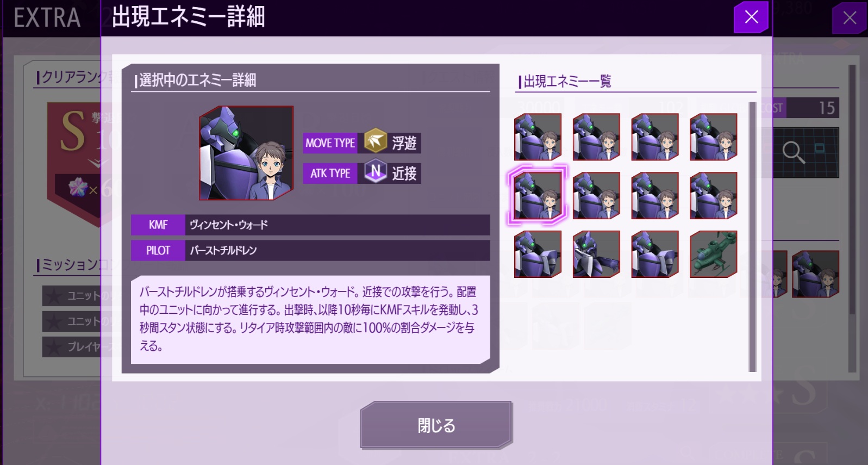Select the green helicopter enemy icon
This screenshot has width=868, height=465.
pyautogui.click(x=713, y=254)
